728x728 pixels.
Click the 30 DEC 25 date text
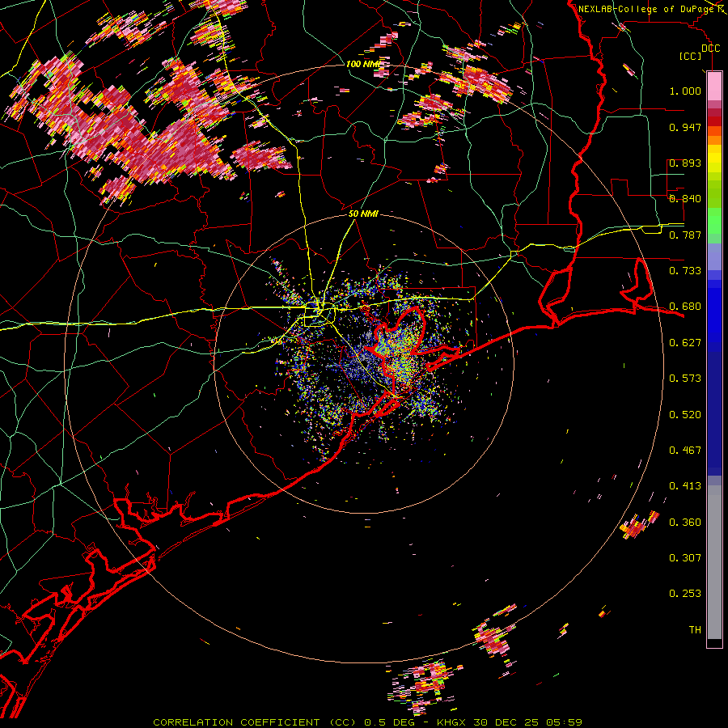coord(506,722)
